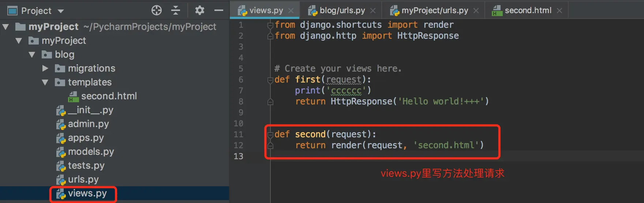Click the 'second' function name on line 11
The width and height of the screenshot is (644, 203).
pyautogui.click(x=310, y=134)
